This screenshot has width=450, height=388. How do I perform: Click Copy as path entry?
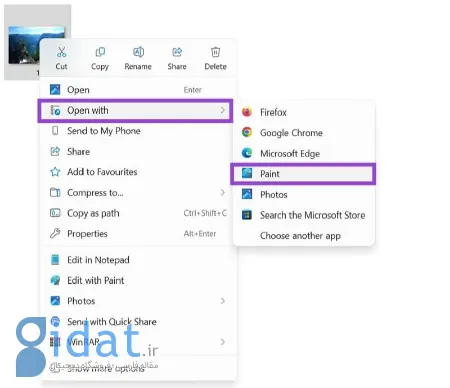coord(138,213)
